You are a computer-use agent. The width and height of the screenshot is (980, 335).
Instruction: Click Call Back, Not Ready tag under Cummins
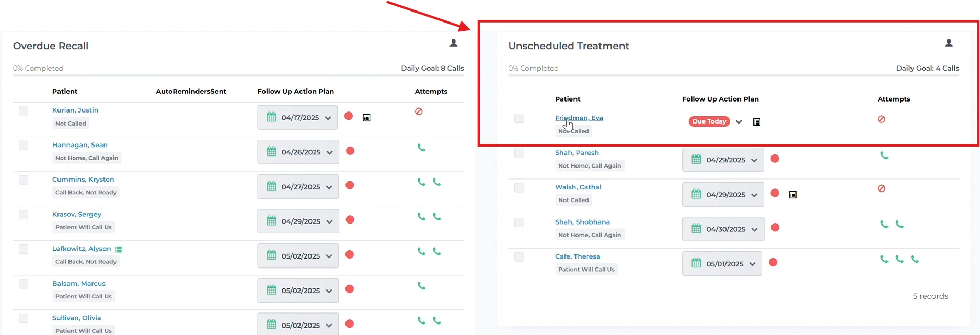pos(86,193)
